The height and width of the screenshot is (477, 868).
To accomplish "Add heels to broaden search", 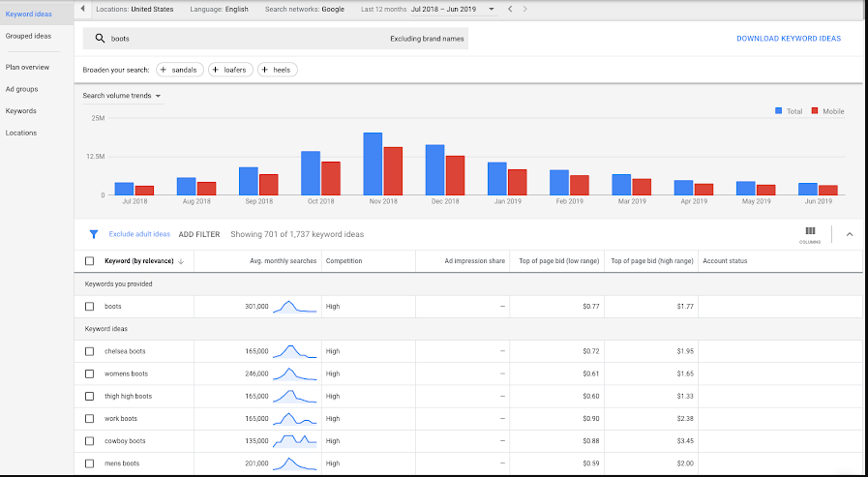I will click(x=278, y=70).
